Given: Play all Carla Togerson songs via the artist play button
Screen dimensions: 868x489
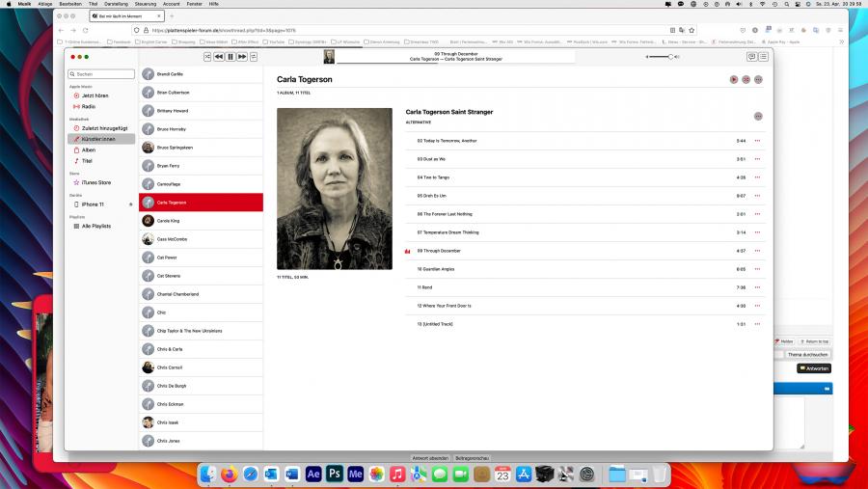Looking at the screenshot, I should click(734, 79).
